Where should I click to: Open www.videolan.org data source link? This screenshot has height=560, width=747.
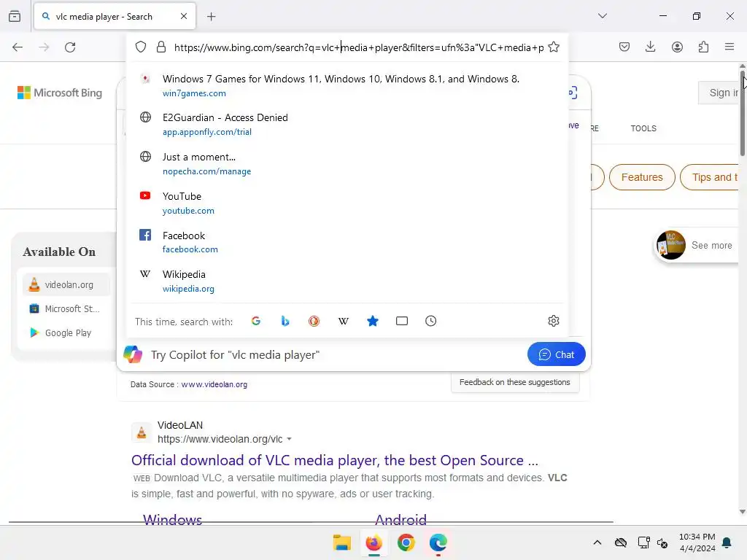[214, 384]
